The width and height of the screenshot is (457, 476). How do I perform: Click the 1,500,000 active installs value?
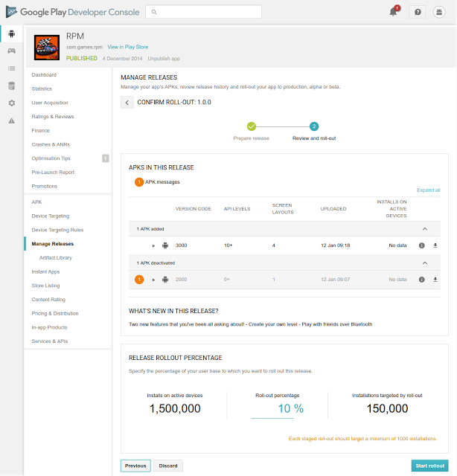coord(175,408)
